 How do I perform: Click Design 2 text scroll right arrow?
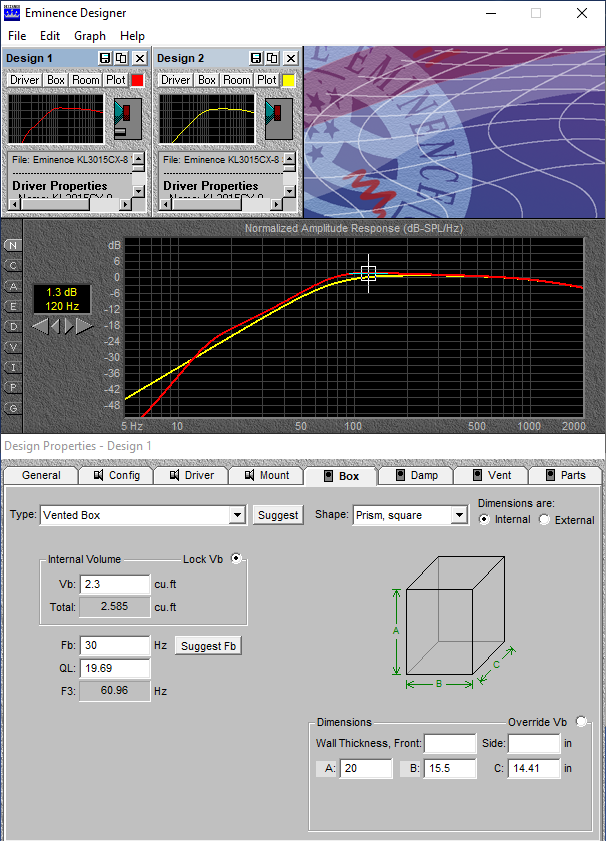[276, 204]
